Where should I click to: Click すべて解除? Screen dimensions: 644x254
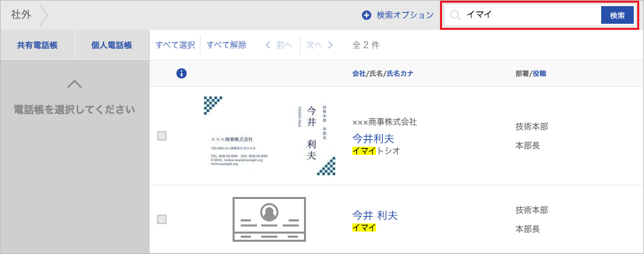(226, 45)
